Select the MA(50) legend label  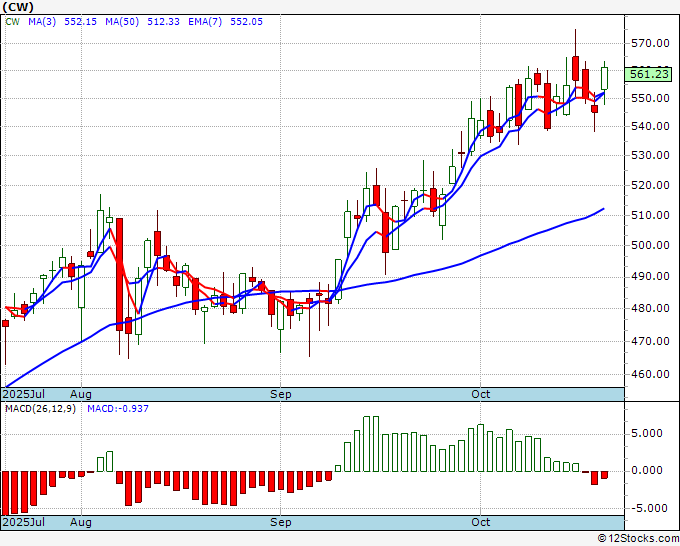pos(122,22)
